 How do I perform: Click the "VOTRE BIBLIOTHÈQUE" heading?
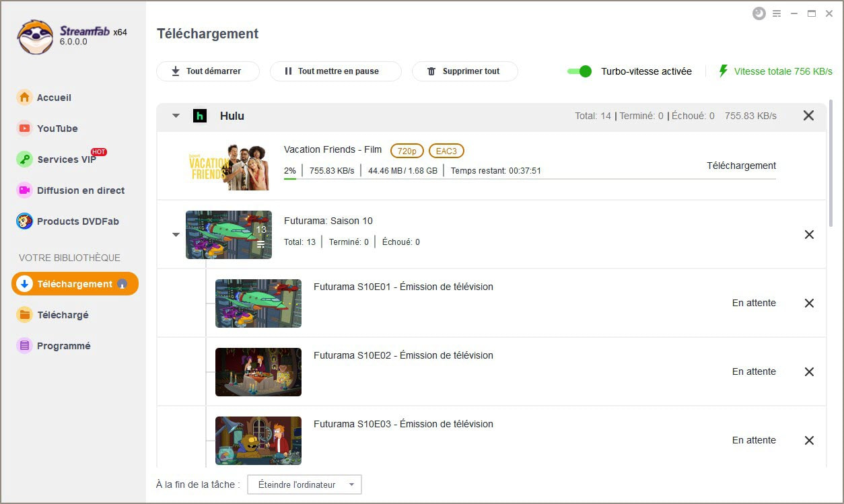(69, 258)
